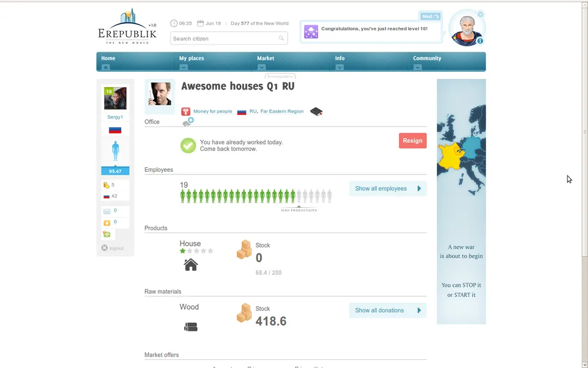
Task: Click the company avatar picture
Action: coord(160,94)
